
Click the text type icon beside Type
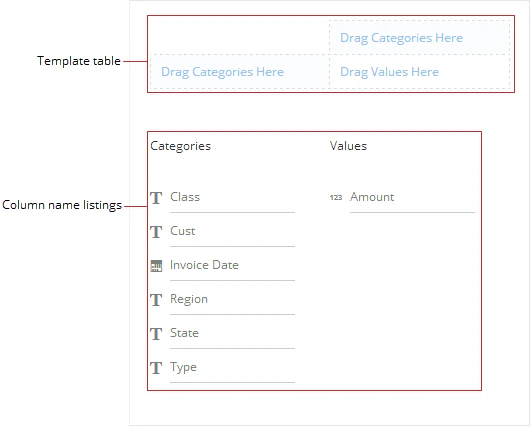point(156,368)
